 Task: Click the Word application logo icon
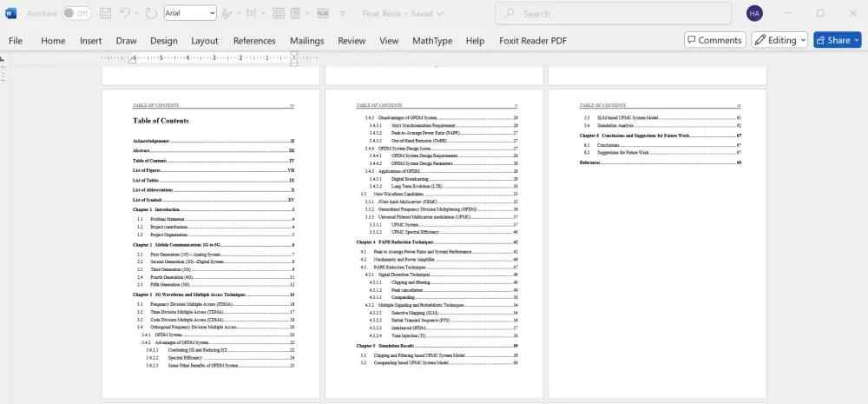pyautogui.click(x=11, y=13)
